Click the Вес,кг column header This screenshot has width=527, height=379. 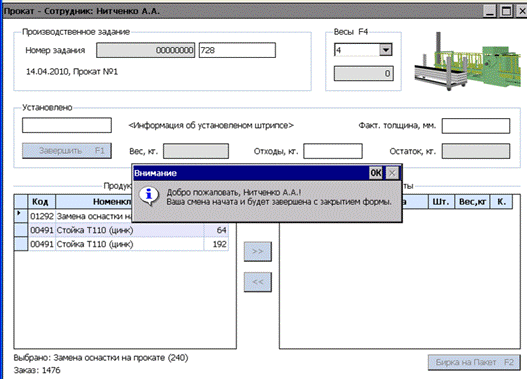472,202
